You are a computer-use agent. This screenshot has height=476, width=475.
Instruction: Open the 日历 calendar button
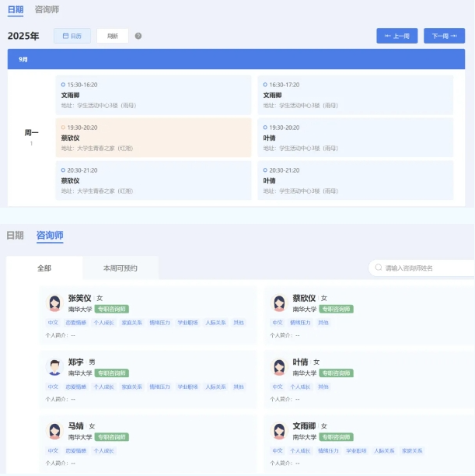(72, 36)
